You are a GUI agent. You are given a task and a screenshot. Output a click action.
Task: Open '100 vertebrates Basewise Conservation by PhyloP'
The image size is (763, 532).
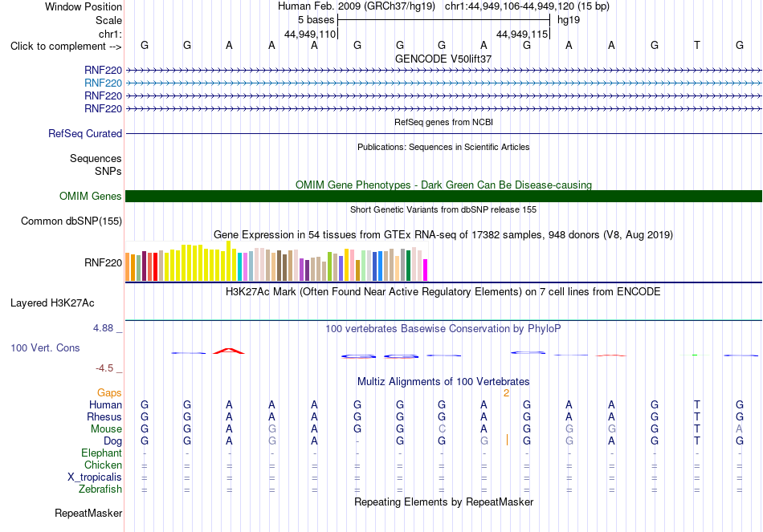[x=443, y=329]
